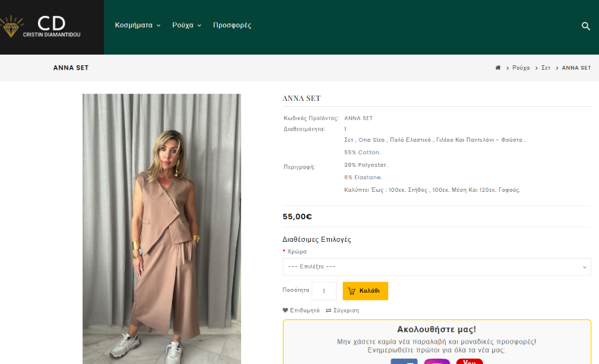Open the Instagram social icon
Screen dimensions: 599x364
tap(437, 361)
